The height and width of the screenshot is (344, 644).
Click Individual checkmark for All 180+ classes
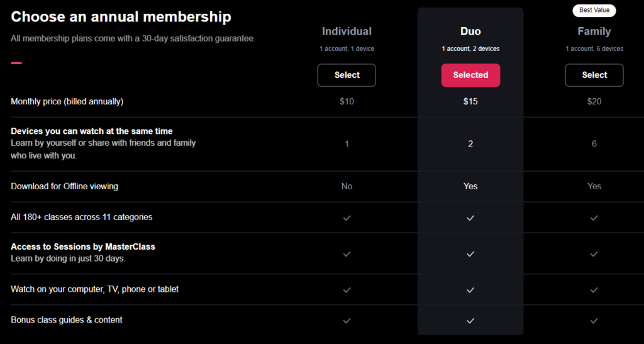[347, 218]
